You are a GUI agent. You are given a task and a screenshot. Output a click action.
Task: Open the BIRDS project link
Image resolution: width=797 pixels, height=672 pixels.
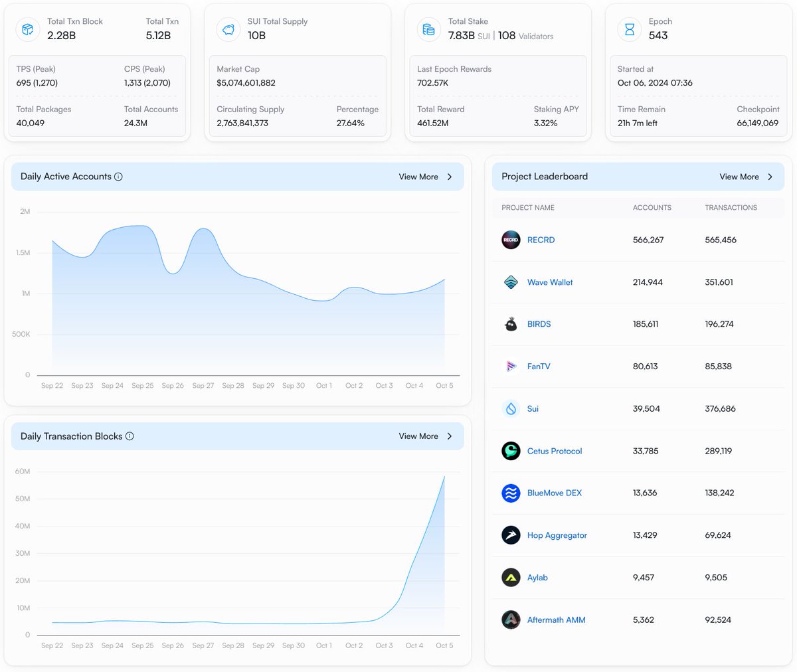point(539,324)
